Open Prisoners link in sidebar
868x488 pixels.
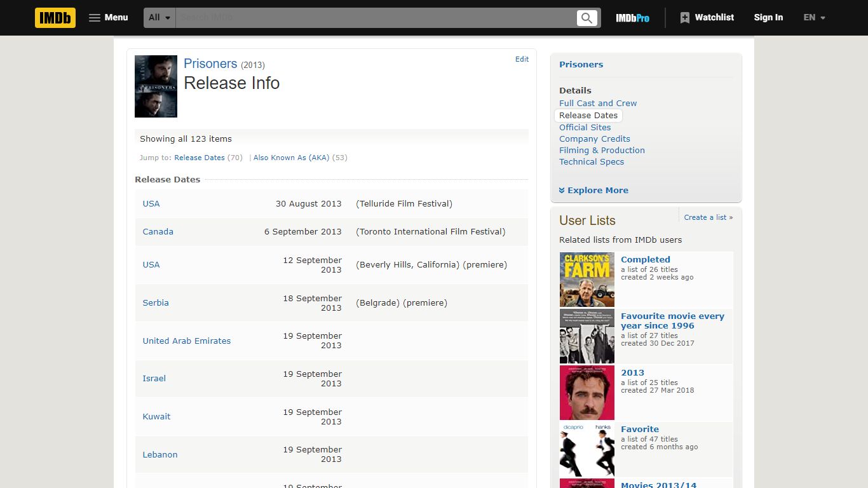click(x=581, y=65)
